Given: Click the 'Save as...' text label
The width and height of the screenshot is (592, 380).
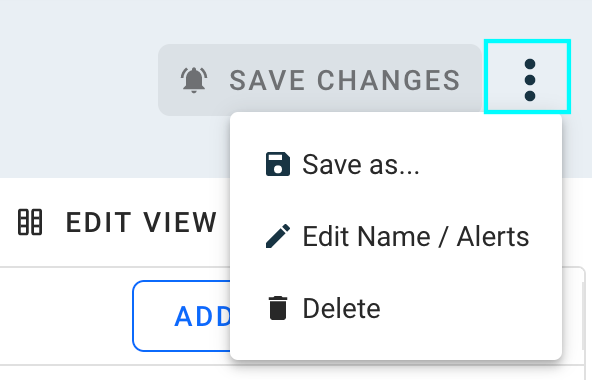Looking at the screenshot, I should coord(361,164).
